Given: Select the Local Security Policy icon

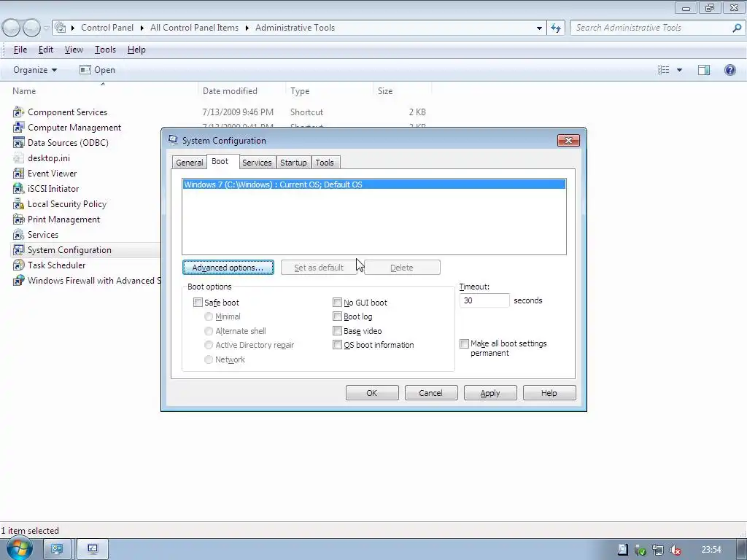Looking at the screenshot, I should tap(18, 204).
